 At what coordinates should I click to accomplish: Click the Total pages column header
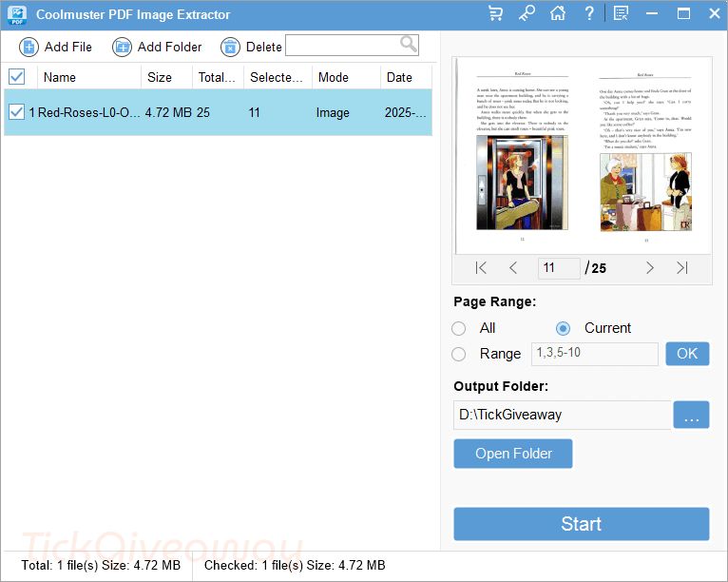[x=217, y=77]
